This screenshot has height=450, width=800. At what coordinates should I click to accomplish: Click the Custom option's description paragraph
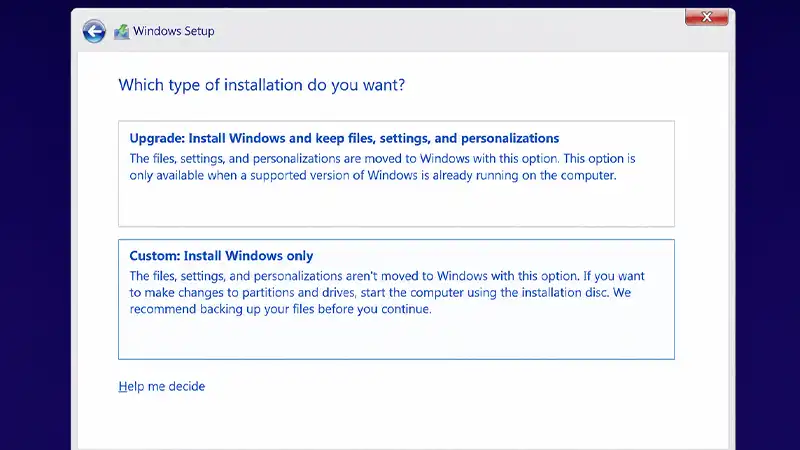coord(387,292)
